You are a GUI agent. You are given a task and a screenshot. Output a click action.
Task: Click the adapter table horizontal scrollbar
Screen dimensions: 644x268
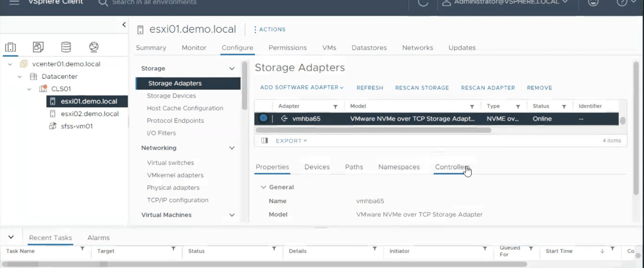373,130
